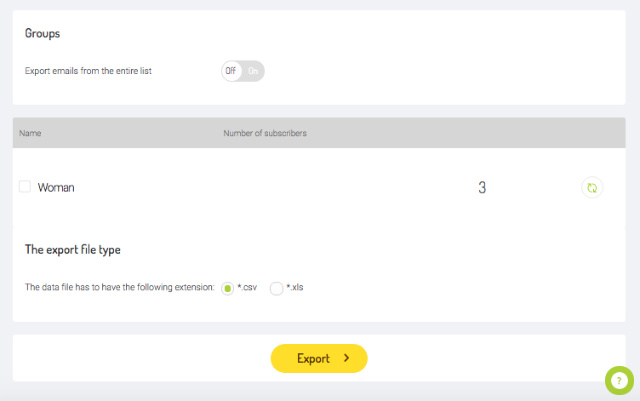The width and height of the screenshot is (640, 401).
Task: Open the green help question mark bubble
Action: click(619, 381)
